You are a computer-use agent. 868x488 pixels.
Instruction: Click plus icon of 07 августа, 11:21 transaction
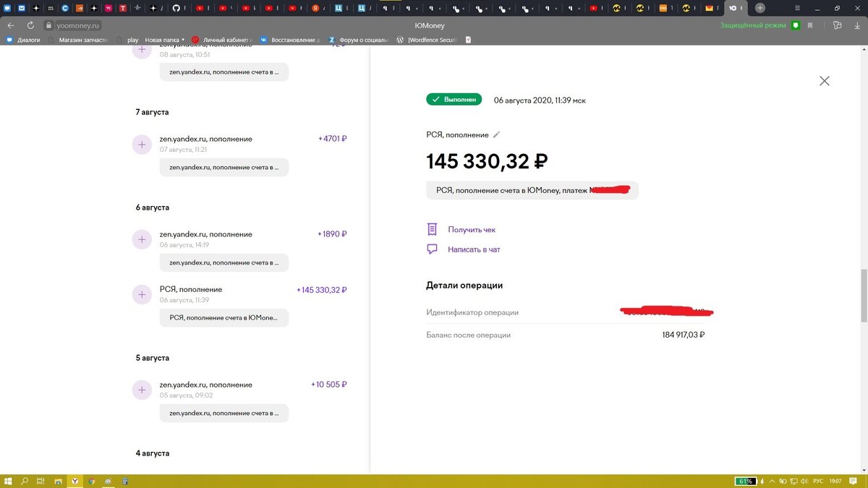(141, 144)
